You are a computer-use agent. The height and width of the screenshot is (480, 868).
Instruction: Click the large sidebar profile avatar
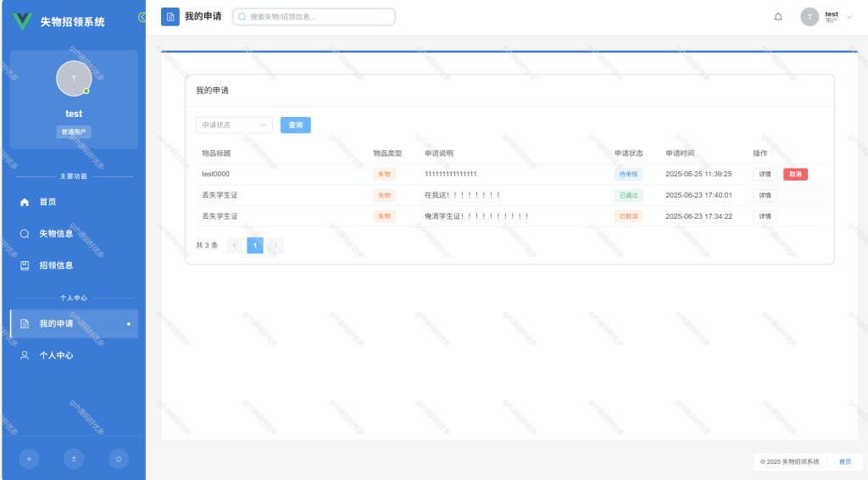tap(74, 79)
